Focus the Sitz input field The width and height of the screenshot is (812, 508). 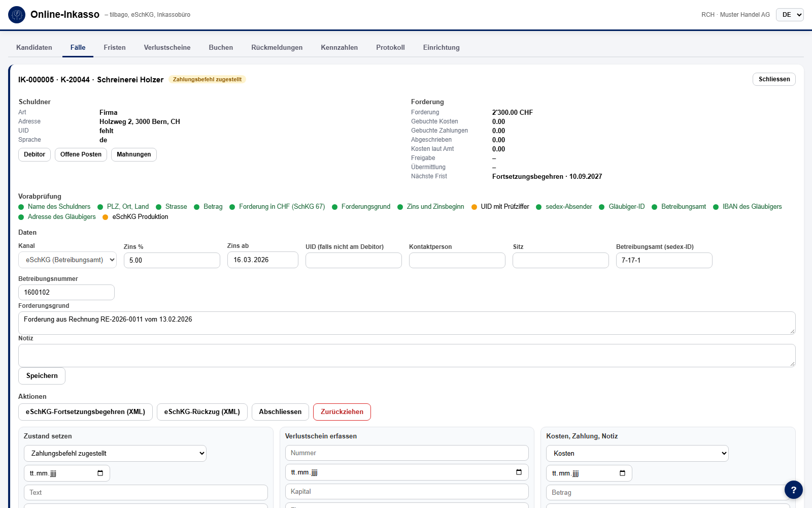point(561,260)
